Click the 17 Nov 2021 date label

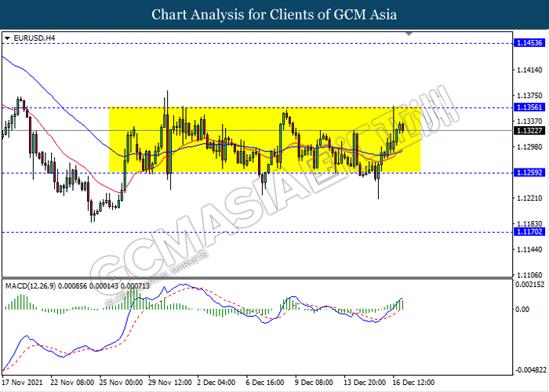pos(23,382)
